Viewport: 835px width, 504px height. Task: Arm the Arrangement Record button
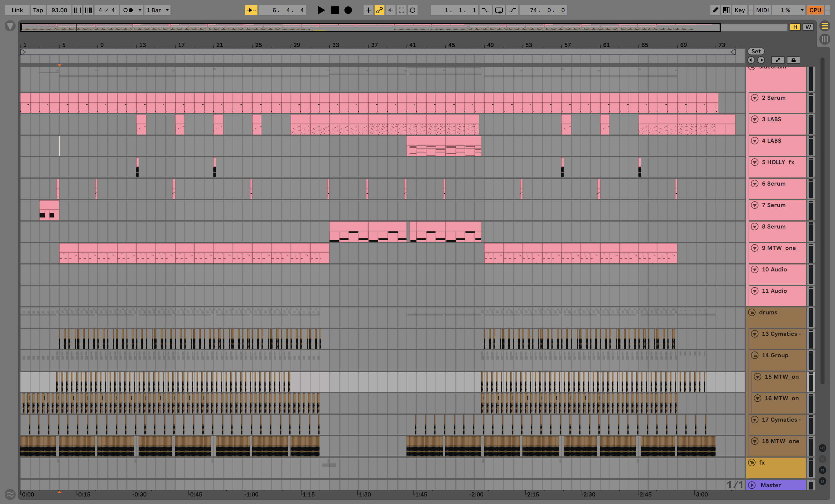pos(348,10)
